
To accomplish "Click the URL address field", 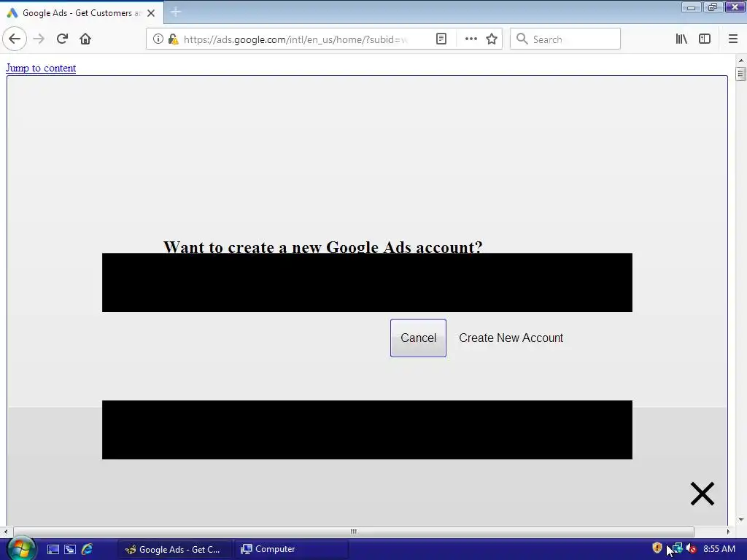I will pos(295,39).
